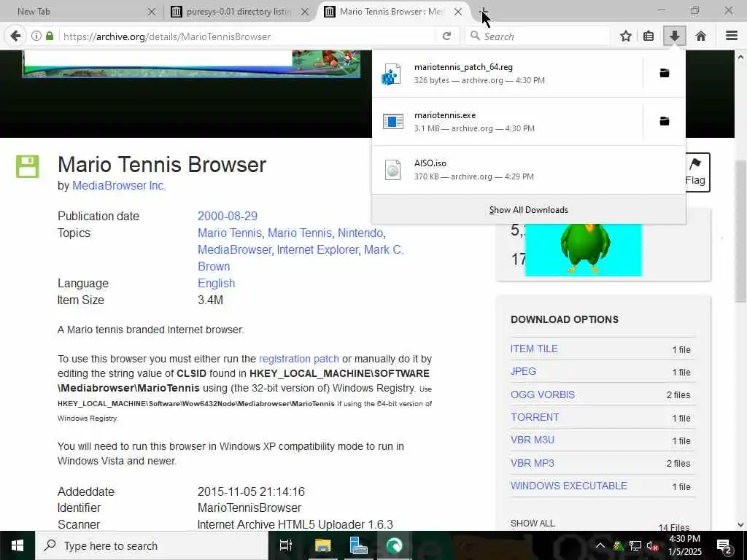The height and width of the screenshot is (560, 747).
Task: Open the teal swirl app in taskbar
Action: pos(394,545)
